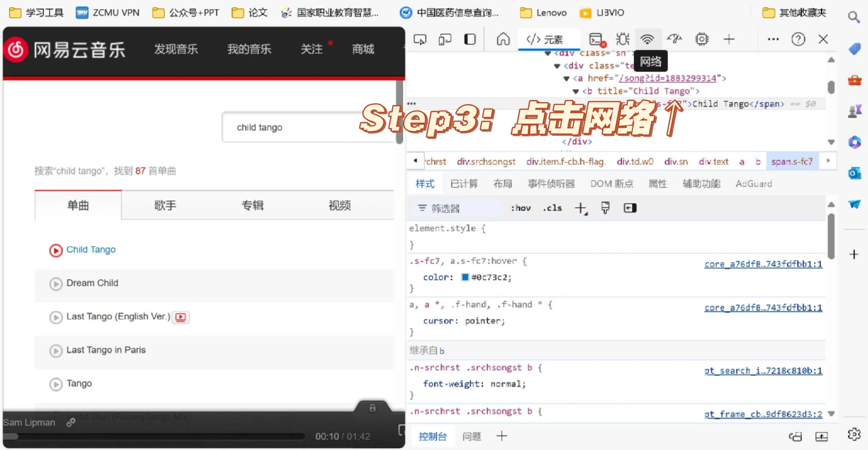Image resolution: width=868 pixels, height=450 pixels.
Task: Select the inspect element picker tool
Action: coord(420,39)
